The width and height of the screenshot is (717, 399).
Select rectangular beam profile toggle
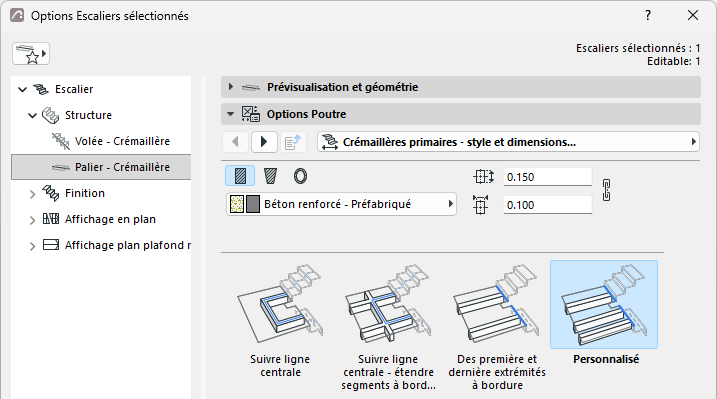click(240, 176)
